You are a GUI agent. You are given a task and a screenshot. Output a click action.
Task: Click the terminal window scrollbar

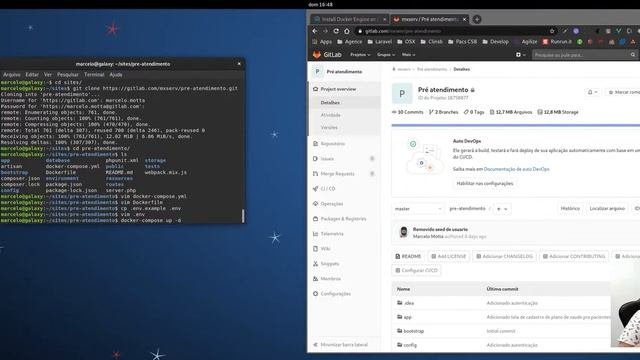243,216
